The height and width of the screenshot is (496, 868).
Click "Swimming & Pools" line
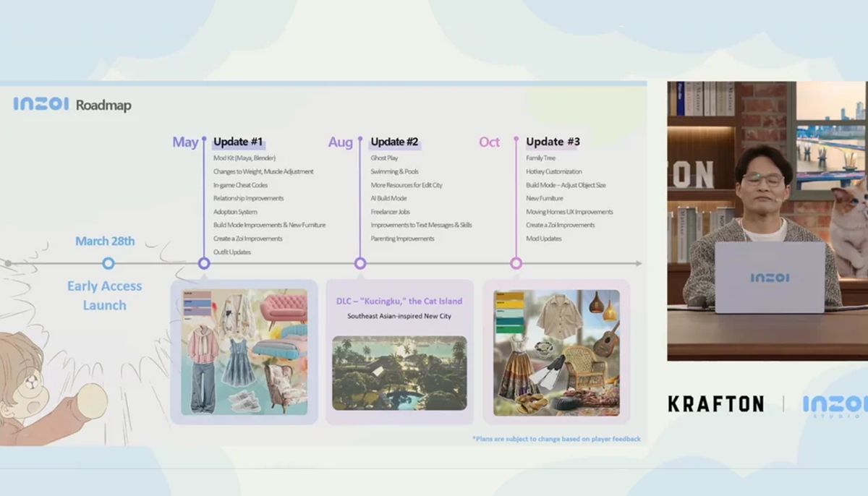pyautogui.click(x=394, y=171)
